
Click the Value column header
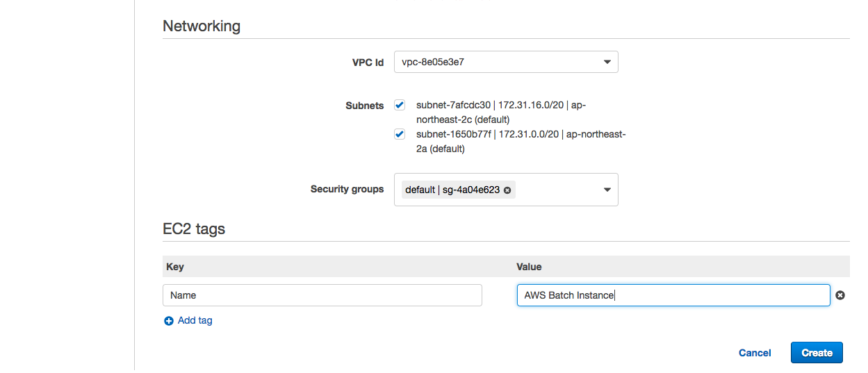529,267
